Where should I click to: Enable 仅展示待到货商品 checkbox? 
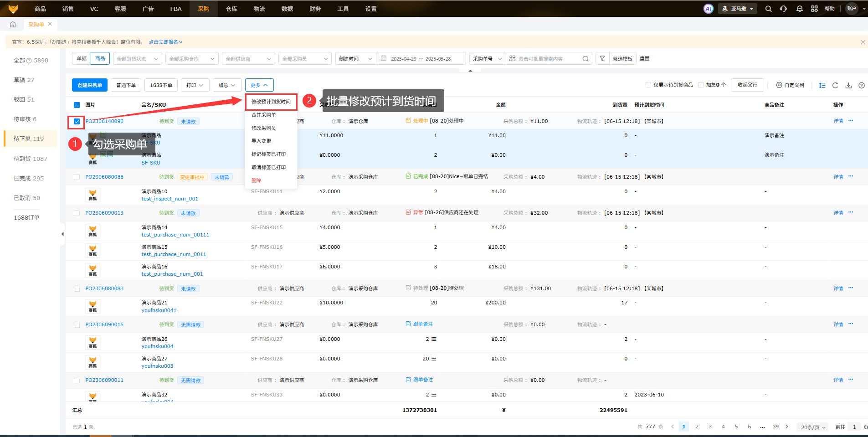click(648, 85)
